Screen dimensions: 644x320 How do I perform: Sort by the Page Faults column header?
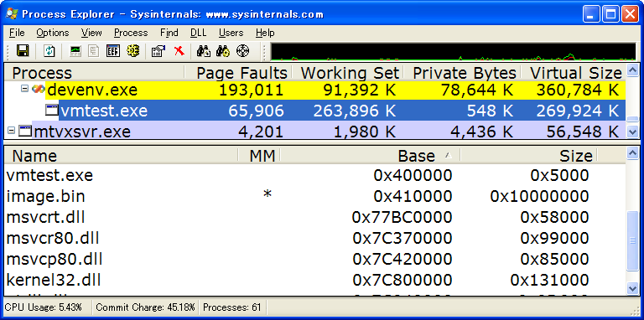tap(238, 73)
